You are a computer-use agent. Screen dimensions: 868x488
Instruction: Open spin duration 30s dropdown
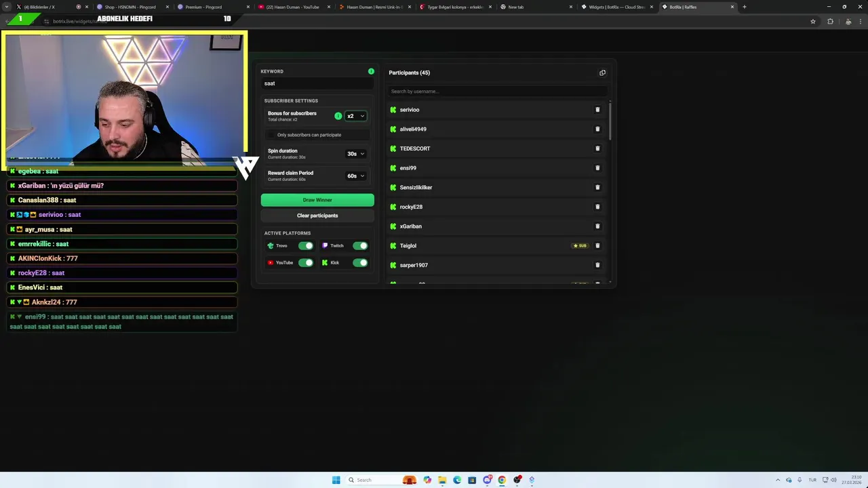355,154
